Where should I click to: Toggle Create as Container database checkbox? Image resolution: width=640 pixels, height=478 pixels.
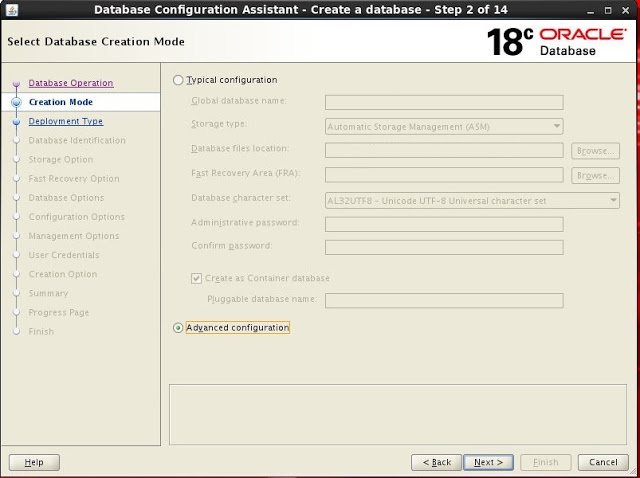point(196,278)
